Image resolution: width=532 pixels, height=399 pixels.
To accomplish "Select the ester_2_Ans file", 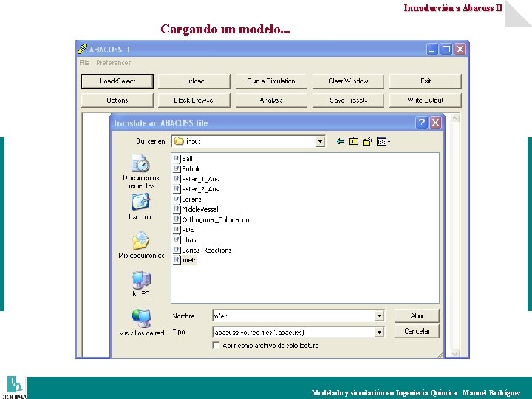I will tap(196, 189).
